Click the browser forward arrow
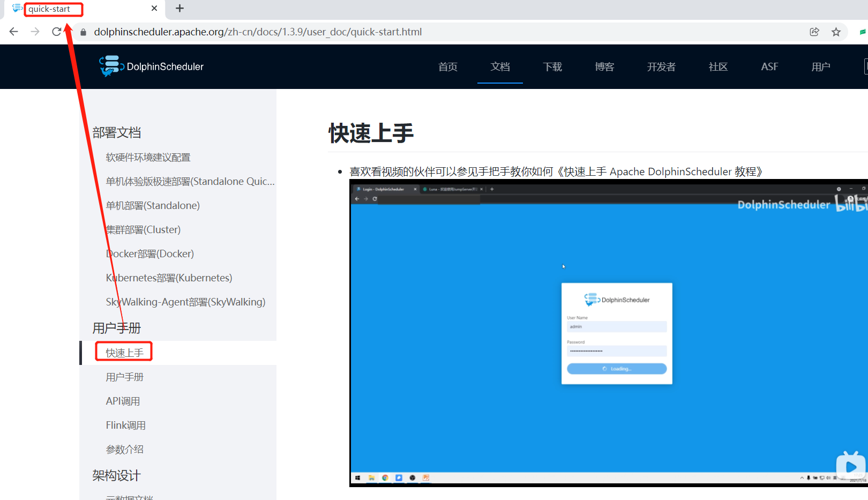 click(x=35, y=32)
